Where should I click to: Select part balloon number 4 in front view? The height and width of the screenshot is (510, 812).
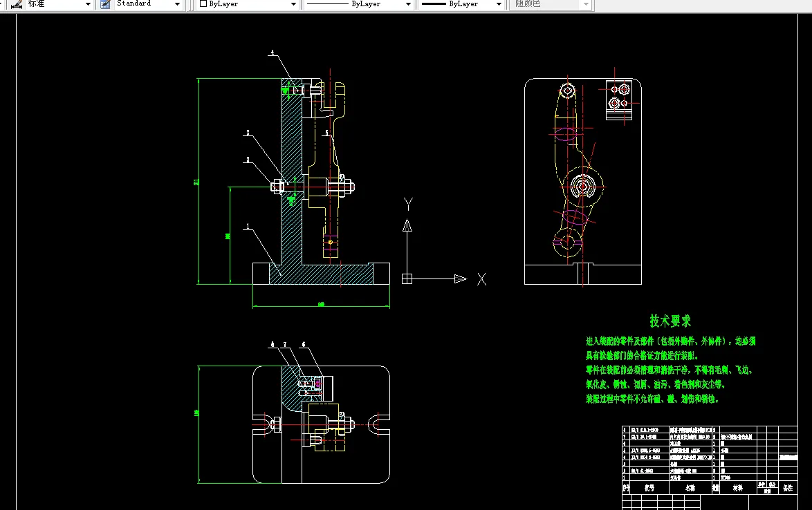(273, 53)
